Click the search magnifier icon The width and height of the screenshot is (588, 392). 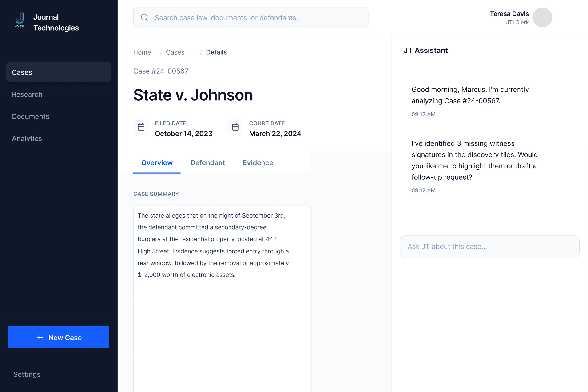pyautogui.click(x=144, y=17)
